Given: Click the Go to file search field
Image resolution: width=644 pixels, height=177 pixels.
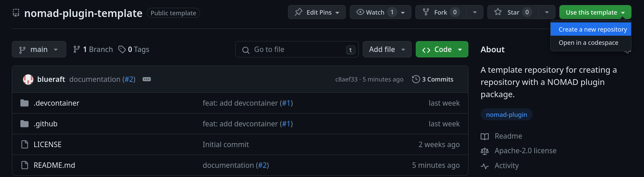Looking at the screenshot, I should (297, 50).
